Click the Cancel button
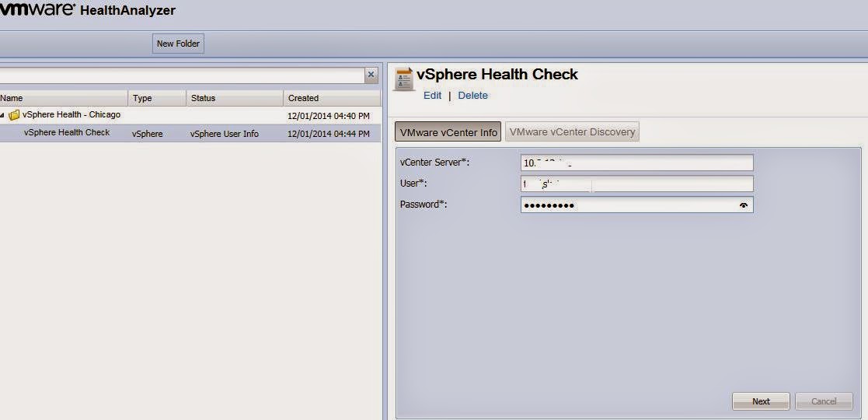868x420 pixels. [824, 401]
